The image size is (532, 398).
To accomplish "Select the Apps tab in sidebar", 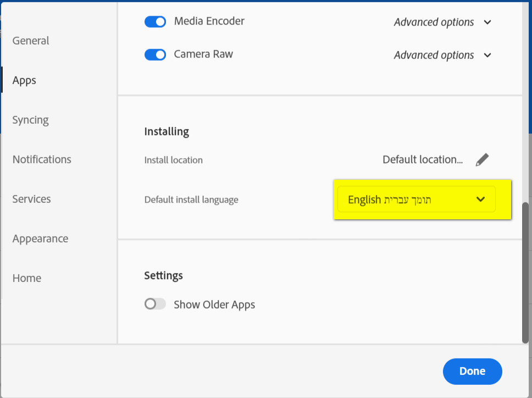I will [24, 80].
